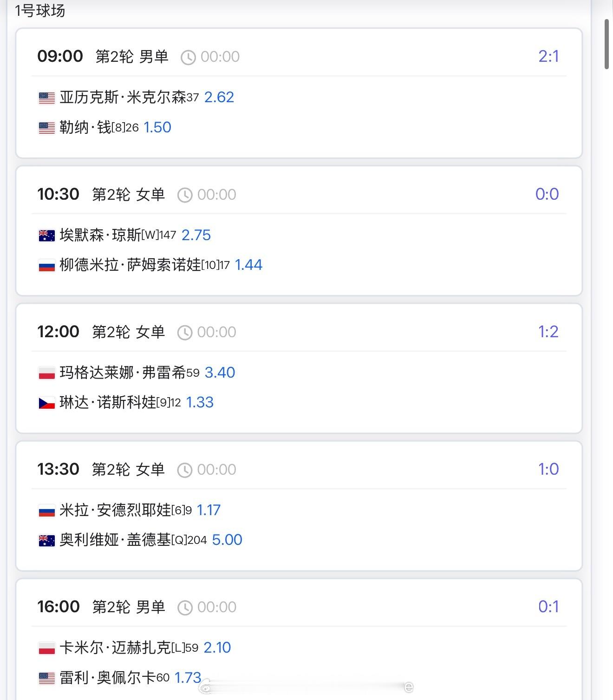Select odds 3.40 for 玛格达莱娜·弗雷希
Viewport: 613px width, 700px height.
pos(220,373)
